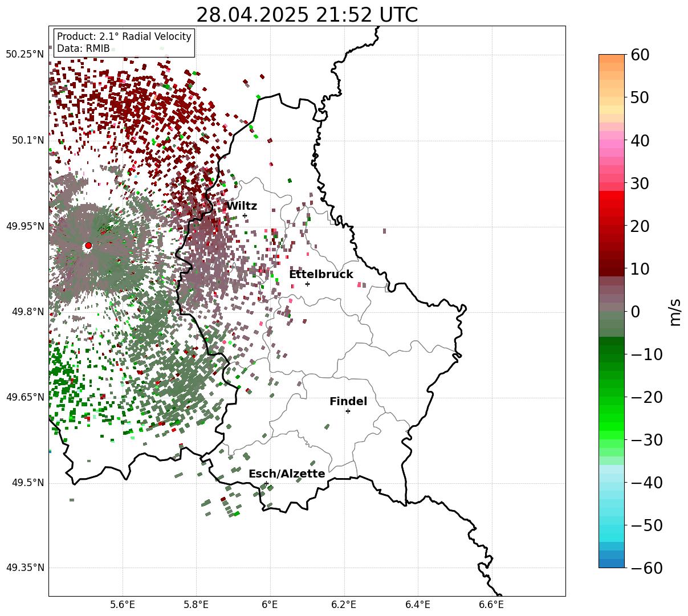Select the 'Wiltz' city label

click(x=241, y=206)
